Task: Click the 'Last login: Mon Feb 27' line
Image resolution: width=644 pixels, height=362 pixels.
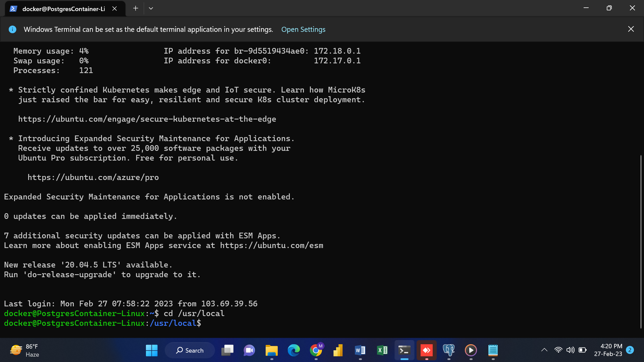Action: pos(131,304)
